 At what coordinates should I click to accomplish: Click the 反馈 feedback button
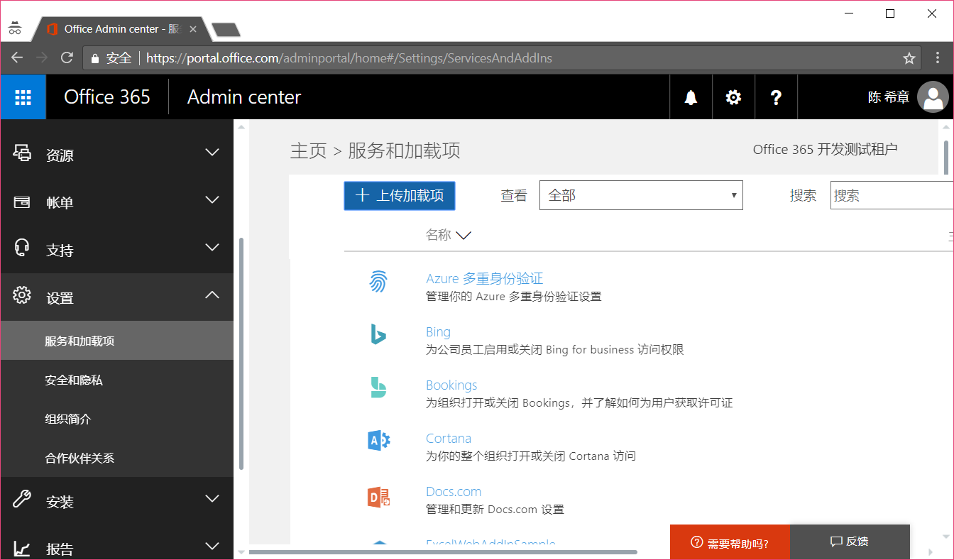point(850,542)
